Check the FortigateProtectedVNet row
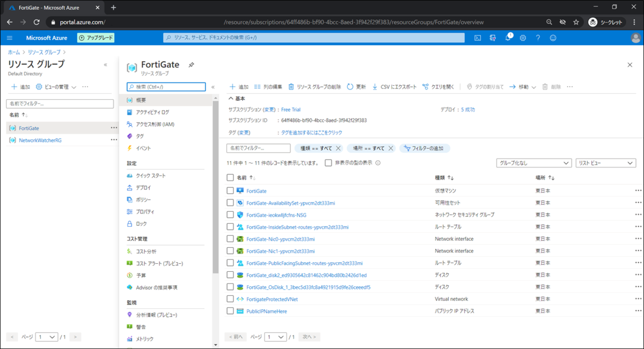644x349 pixels. pyautogui.click(x=230, y=299)
